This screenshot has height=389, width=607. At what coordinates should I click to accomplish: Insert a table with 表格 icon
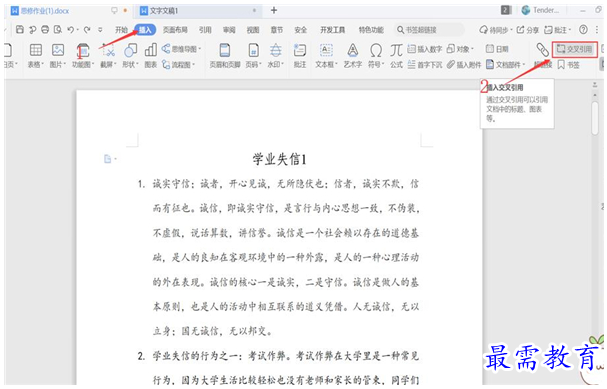point(36,56)
